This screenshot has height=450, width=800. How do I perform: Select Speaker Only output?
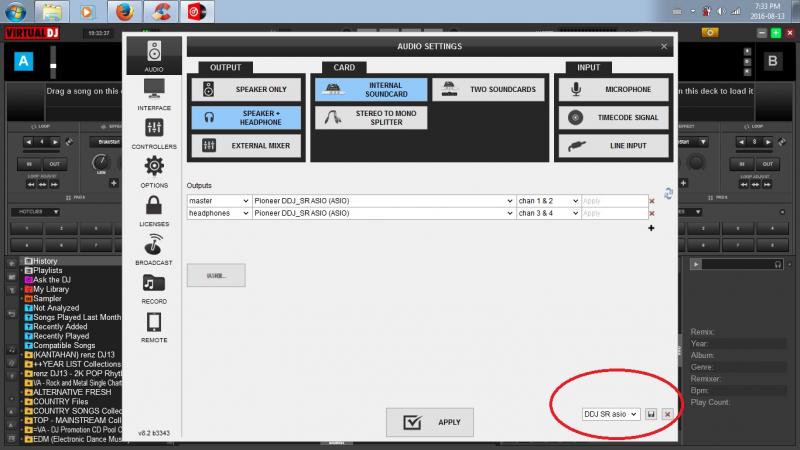(x=246, y=89)
